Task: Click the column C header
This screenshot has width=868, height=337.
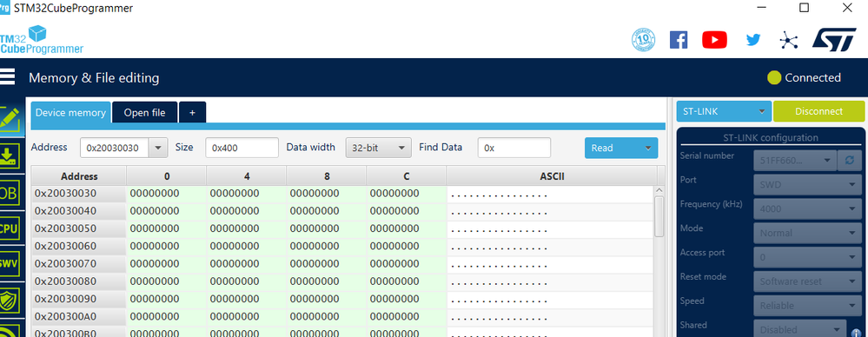Action: [407, 176]
